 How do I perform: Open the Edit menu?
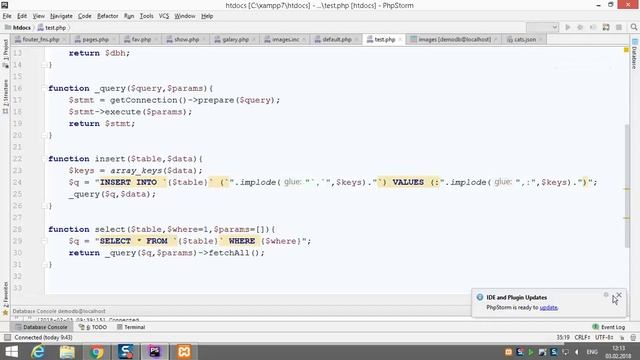[x=22, y=16]
